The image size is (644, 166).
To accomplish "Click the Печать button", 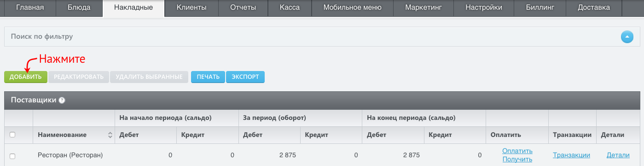I will point(208,77).
